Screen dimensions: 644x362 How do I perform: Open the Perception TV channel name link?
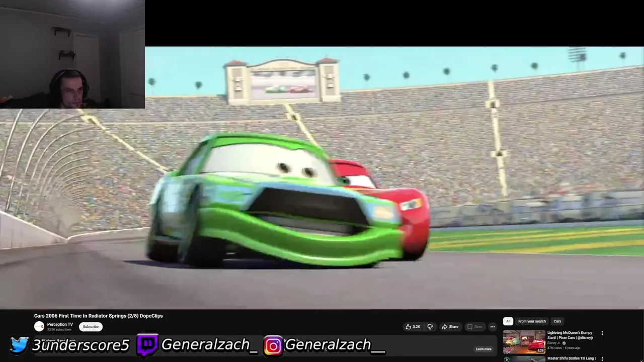[x=60, y=324]
